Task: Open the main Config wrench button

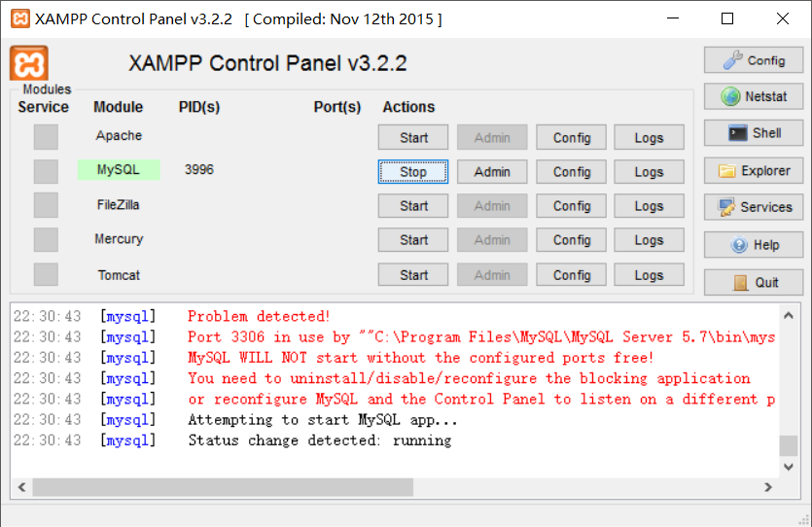Action: click(x=754, y=60)
